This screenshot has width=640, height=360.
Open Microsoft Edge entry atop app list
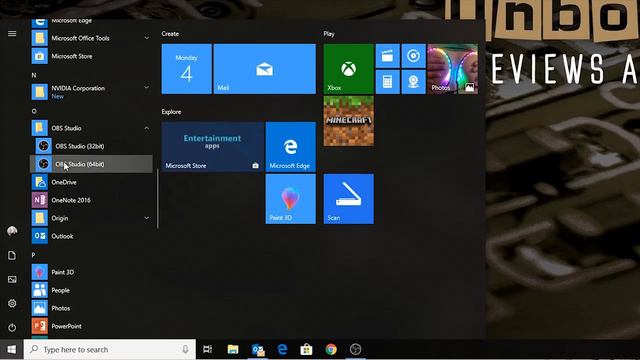pos(91,22)
